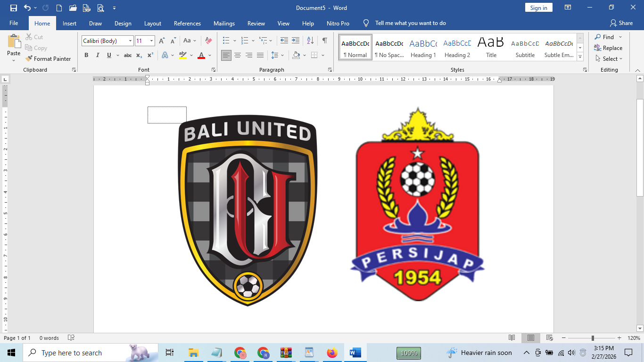Apply the text highlight color
The image size is (644, 362).
183,55
